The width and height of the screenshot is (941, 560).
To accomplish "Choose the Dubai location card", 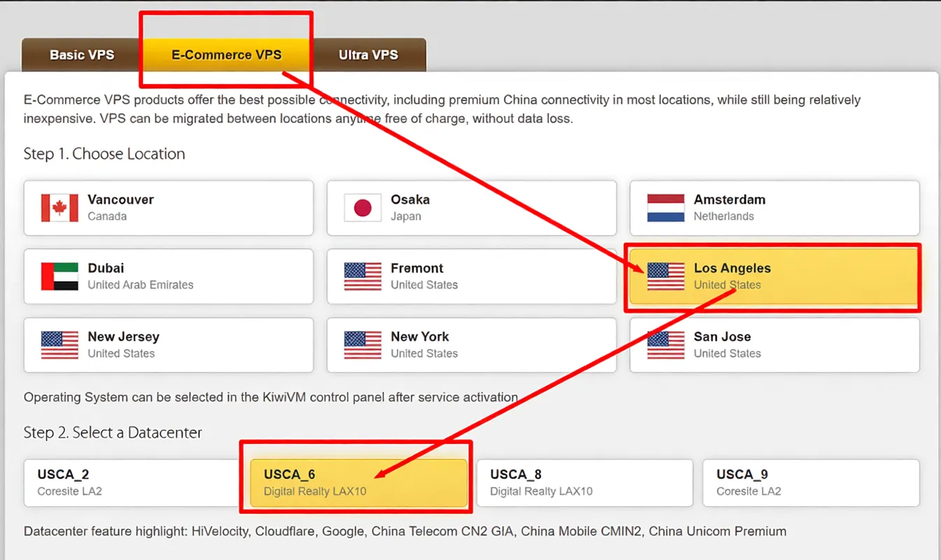I will coord(169,276).
